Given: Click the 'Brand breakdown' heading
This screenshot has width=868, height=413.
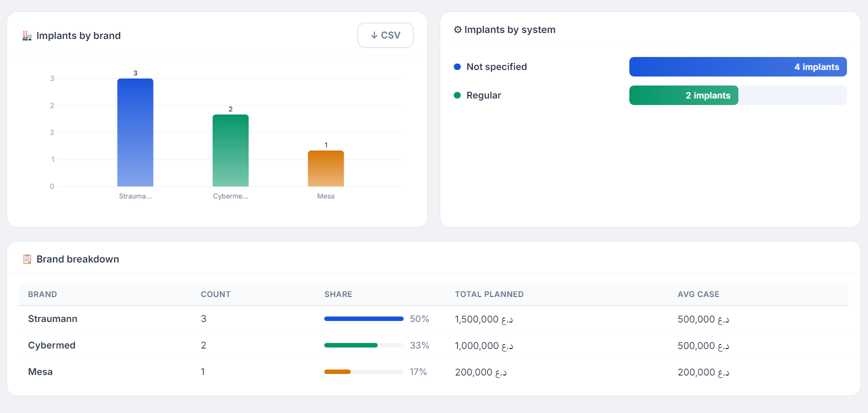Looking at the screenshot, I should point(78,259).
